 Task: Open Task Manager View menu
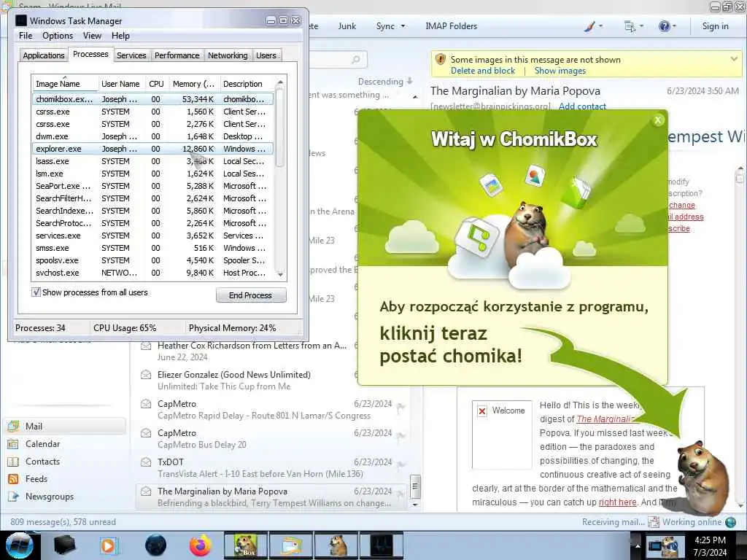pyautogui.click(x=92, y=36)
